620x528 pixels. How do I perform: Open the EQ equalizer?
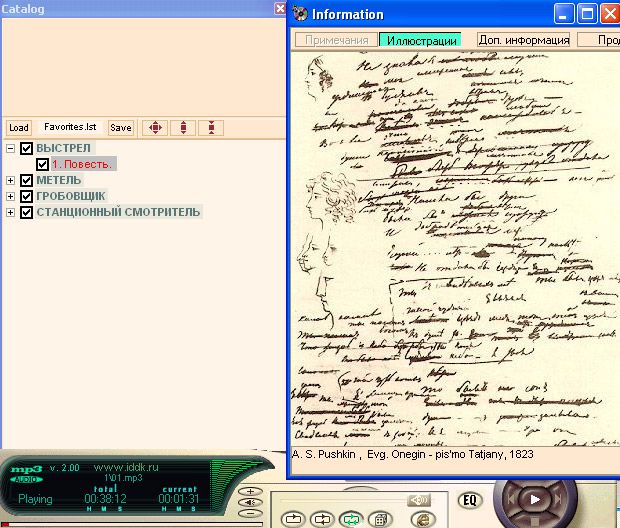point(469,500)
